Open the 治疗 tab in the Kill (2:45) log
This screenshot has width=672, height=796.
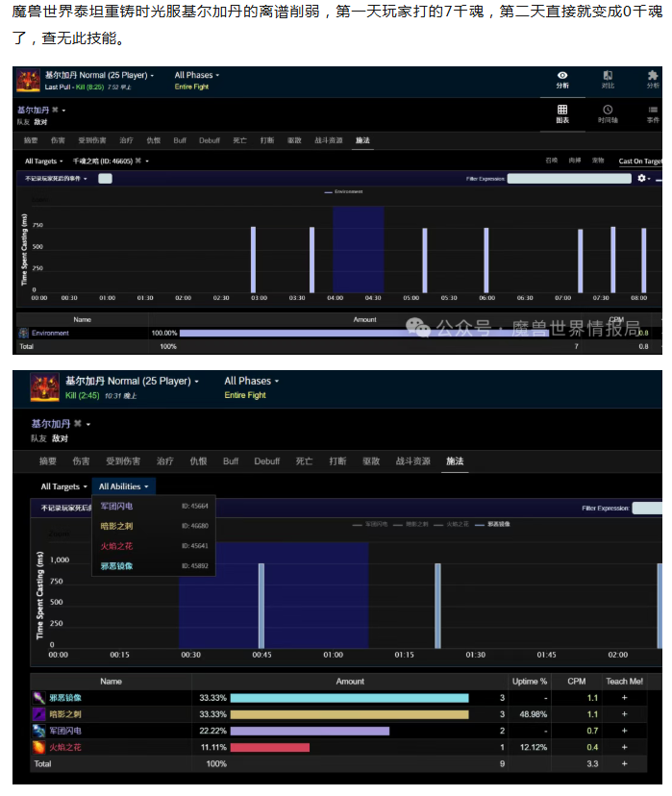pos(165,460)
